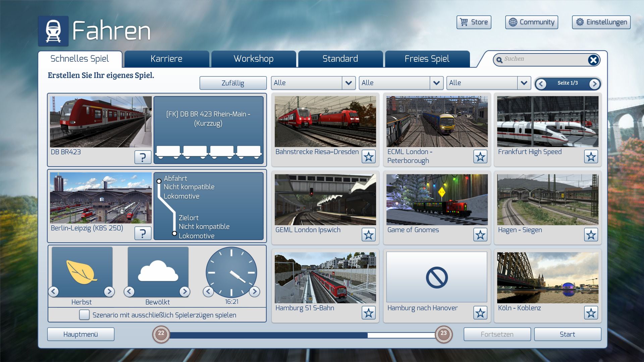The width and height of the screenshot is (644, 362).
Task: Switch to the Karriere tab
Action: (166, 59)
